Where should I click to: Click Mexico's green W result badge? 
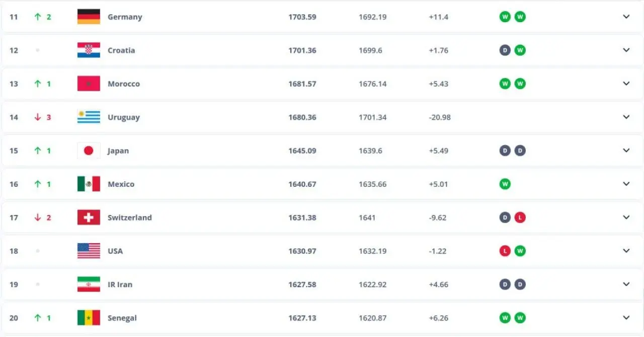[505, 184]
